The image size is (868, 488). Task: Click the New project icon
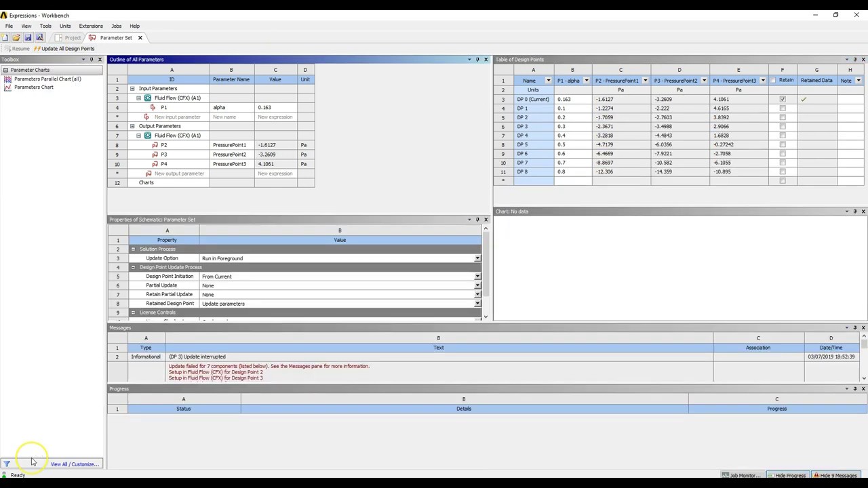(5, 38)
